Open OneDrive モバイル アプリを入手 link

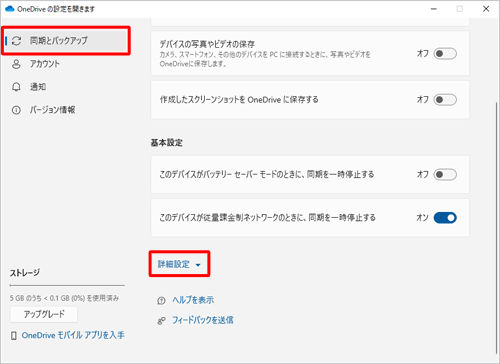73,335
